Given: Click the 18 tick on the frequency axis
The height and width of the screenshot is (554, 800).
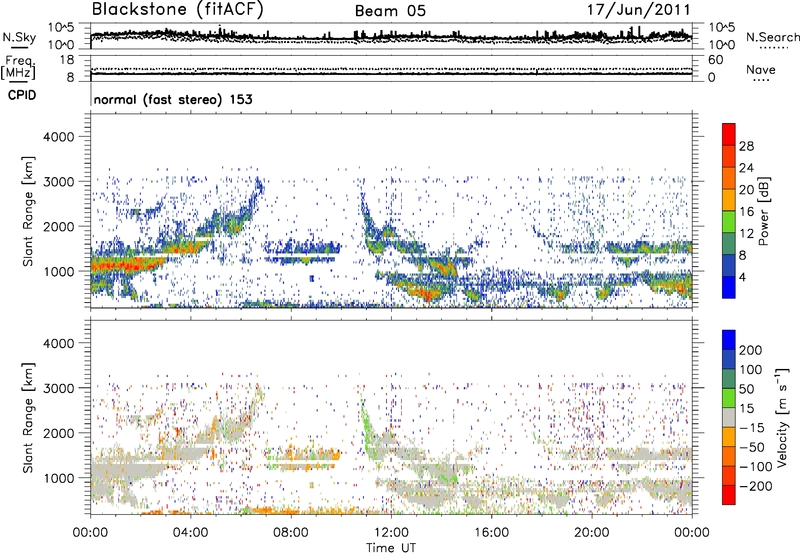Looking at the screenshot, I should (x=67, y=60).
